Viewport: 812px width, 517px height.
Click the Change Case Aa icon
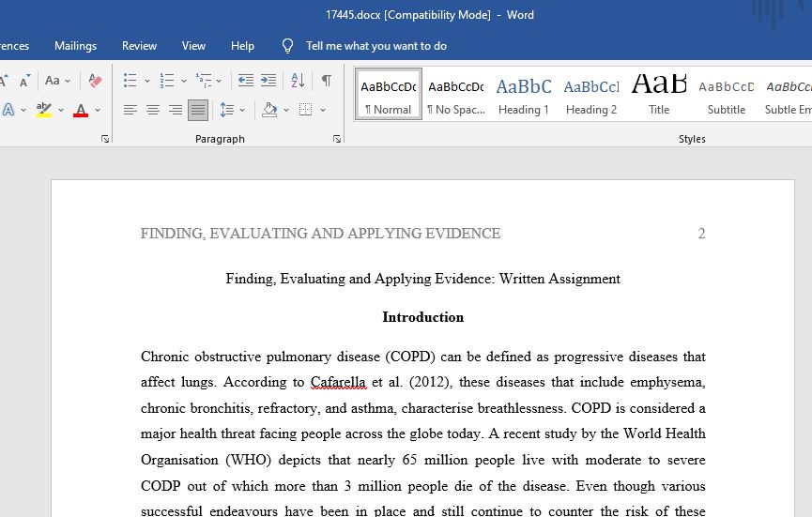(x=52, y=81)
